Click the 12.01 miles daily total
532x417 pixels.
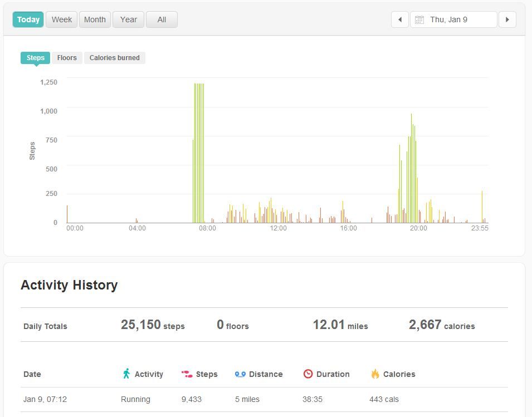340,325
